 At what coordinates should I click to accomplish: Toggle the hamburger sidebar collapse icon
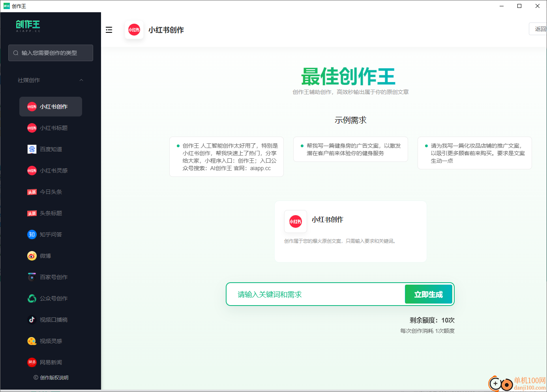109,30
